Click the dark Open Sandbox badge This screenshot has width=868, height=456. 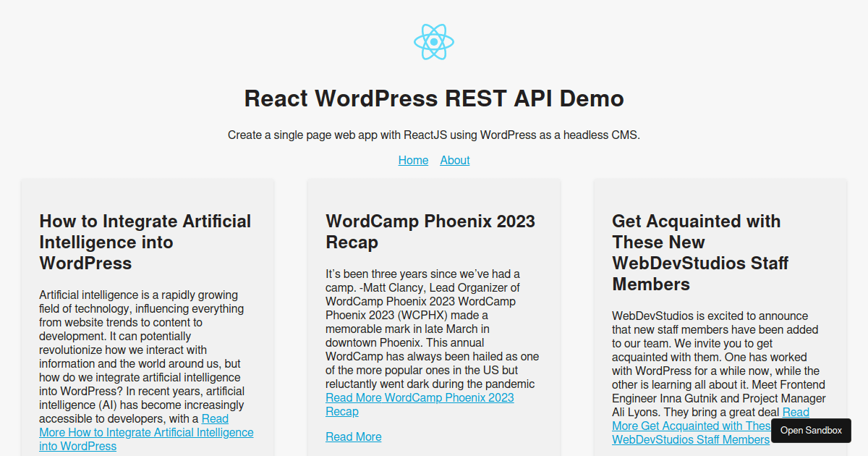[x=811, y=430]
